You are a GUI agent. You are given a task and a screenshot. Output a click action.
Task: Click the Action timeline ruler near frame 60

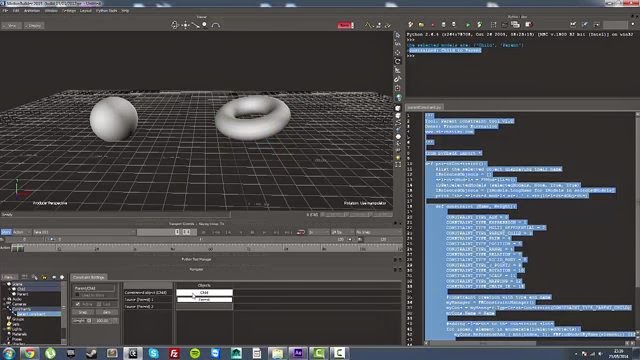(211, 248)
